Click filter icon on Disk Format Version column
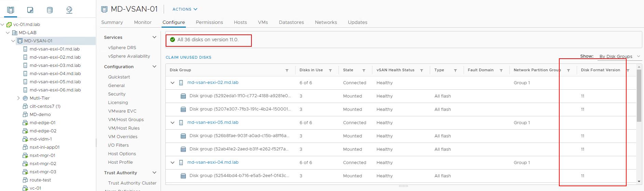This screenshot has height=191, width=644. pos(628,70)
